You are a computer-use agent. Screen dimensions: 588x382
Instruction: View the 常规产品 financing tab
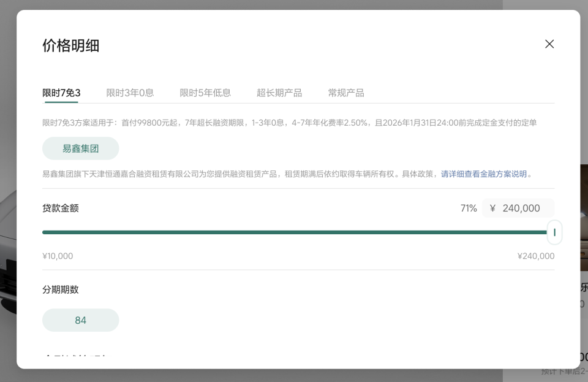click(345, 93)
